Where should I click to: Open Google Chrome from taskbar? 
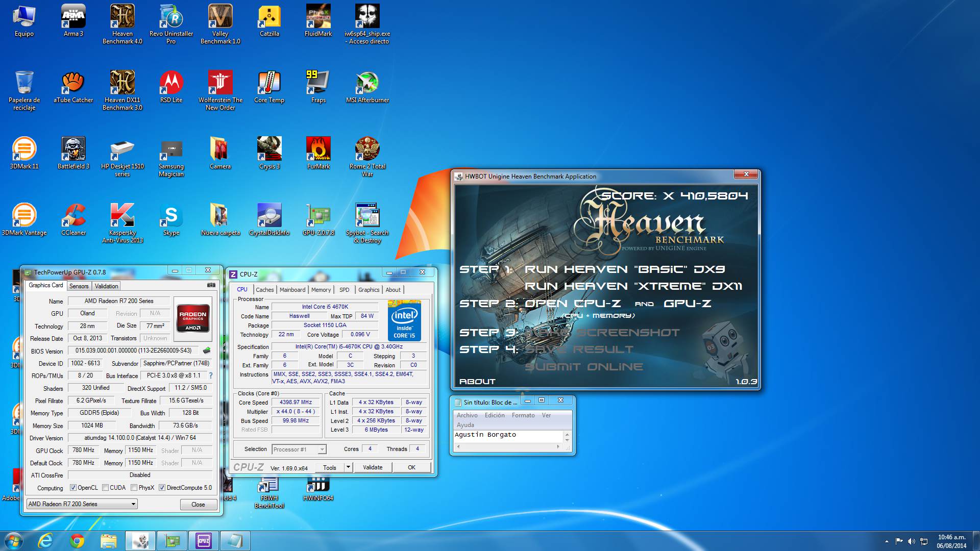click(x=77, y=541)
